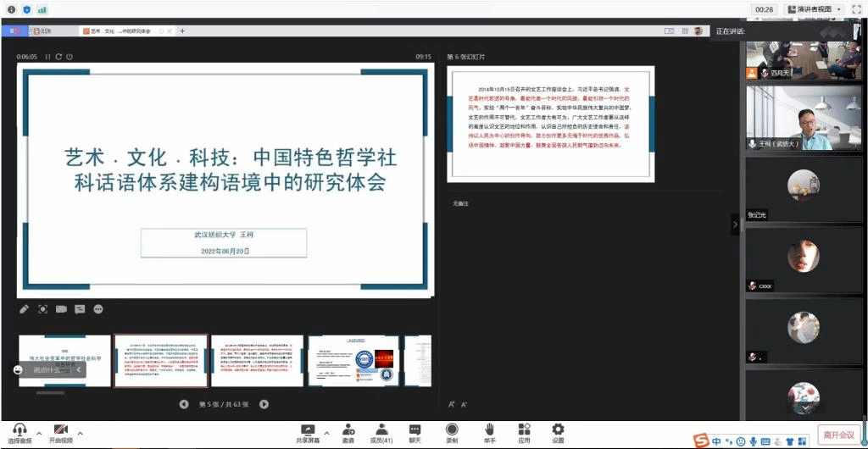This screenshot has height=449, width=868.
Task: Switch to the 艺术 文化 presentation tab
Action: (x=120, y=31)
